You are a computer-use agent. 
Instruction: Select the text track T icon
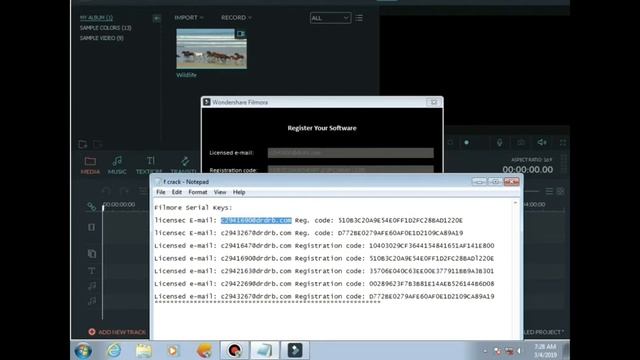91,271
